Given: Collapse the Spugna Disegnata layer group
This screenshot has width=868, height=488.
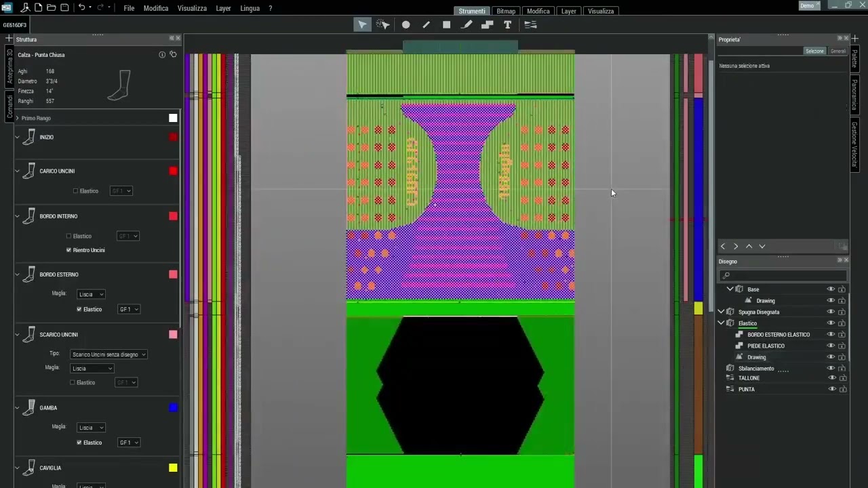Looking at the screenshot, I should pyautogui.click(x=722, y=312).
